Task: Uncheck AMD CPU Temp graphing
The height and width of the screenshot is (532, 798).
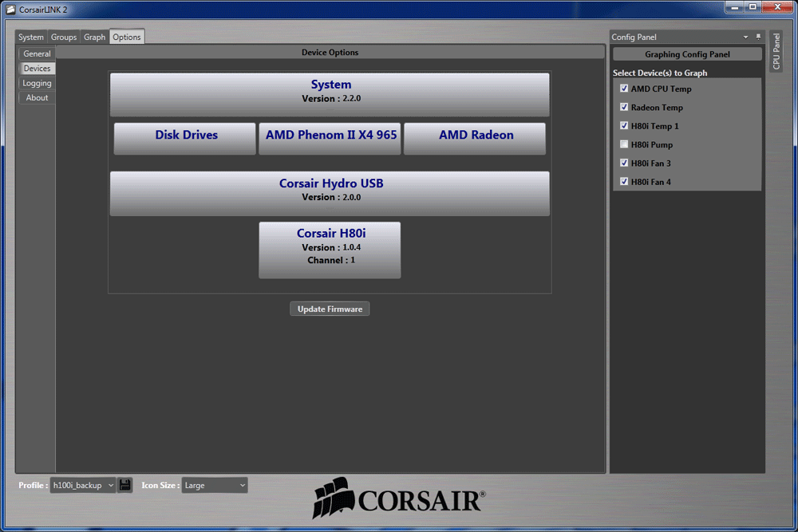Action: [x=623, y=89]
